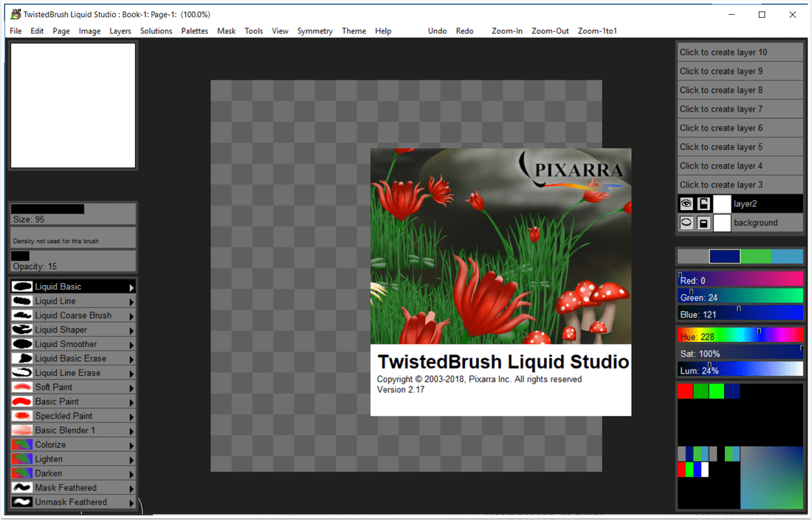The image size is (812, 520).
Task: Open the Layers menu
Action: click(120, 31)
